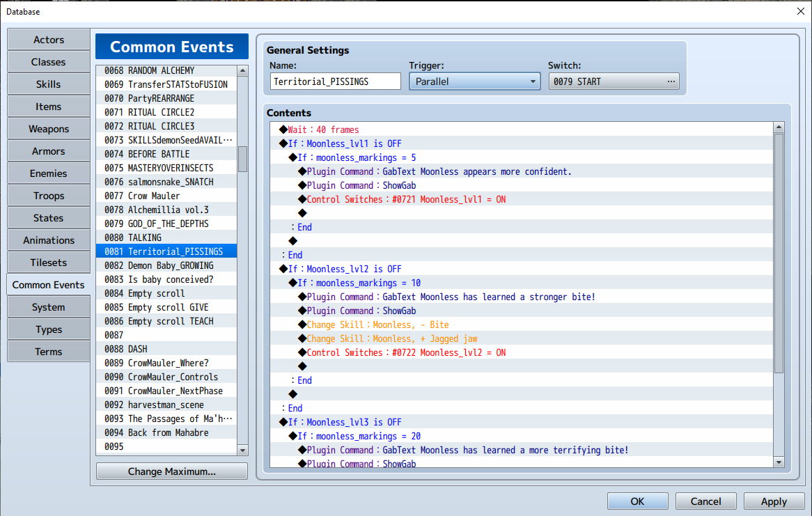Viewport: 812px width, 516px height.
Task: Open the Skills tab
Action: tap(49, 84)
